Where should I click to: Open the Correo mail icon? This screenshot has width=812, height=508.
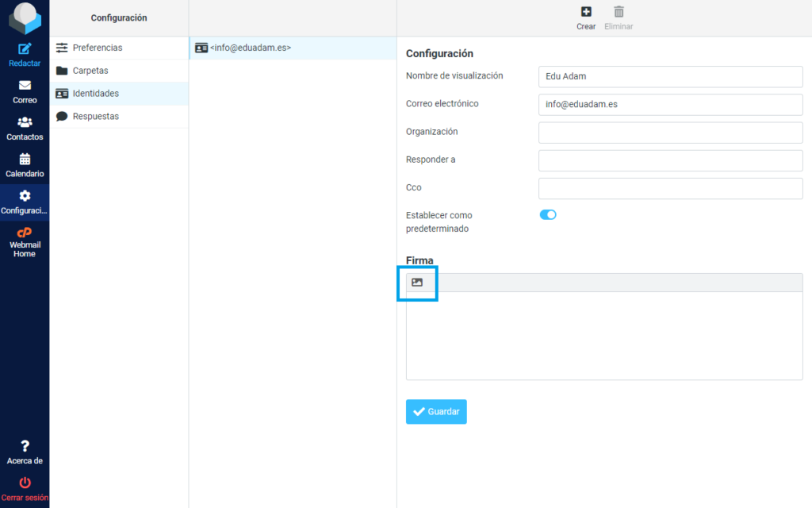pos(25,86)
